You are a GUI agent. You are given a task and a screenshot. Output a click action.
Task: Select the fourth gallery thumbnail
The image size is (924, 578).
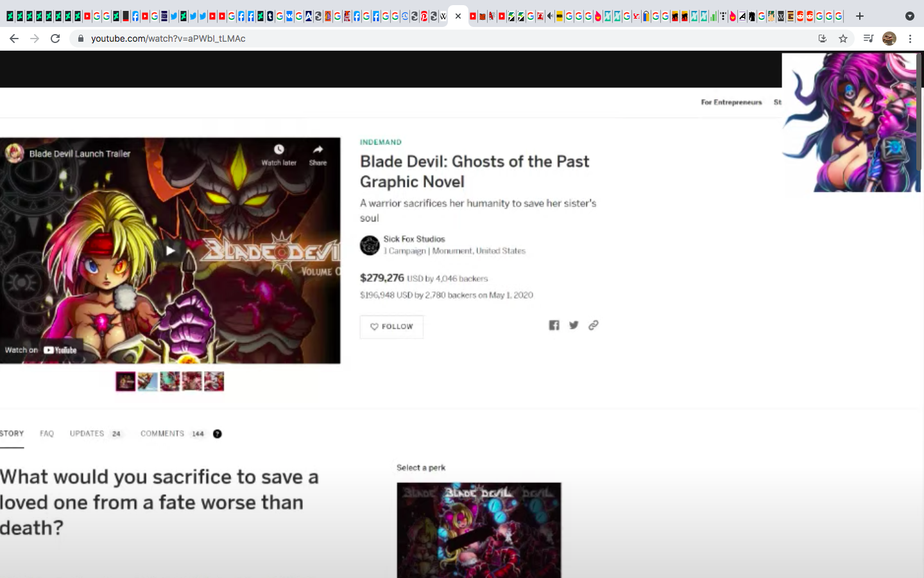pyautogui.click(x=192, y=381)
